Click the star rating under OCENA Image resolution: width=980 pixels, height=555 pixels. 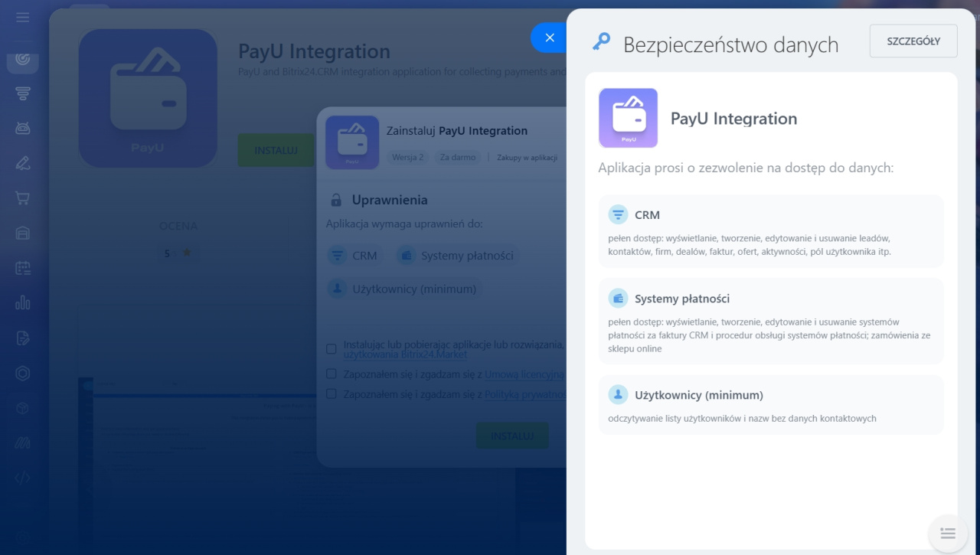pyautogui.click(x=178, y=253)
